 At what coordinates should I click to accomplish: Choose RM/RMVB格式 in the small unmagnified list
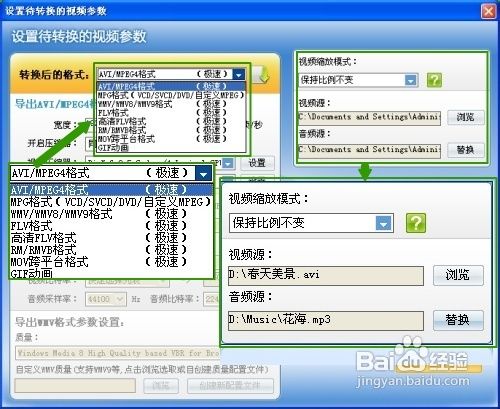click(x=171, y=130)
